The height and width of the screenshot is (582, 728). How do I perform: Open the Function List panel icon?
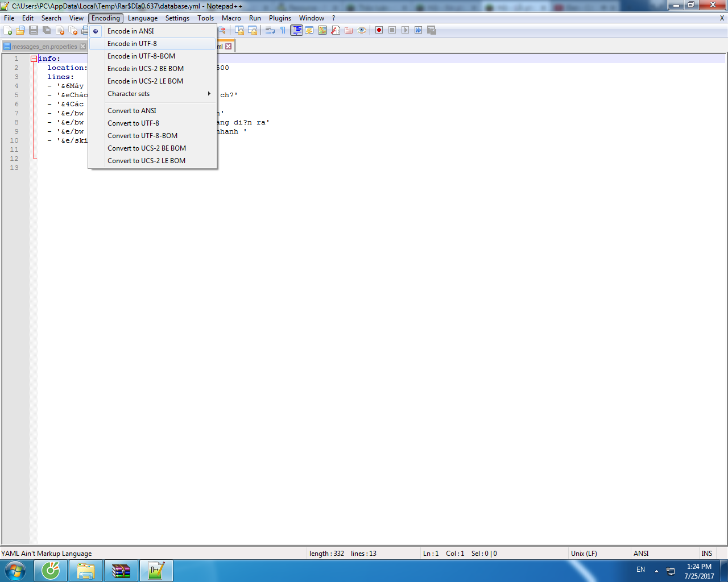(336, 30)
